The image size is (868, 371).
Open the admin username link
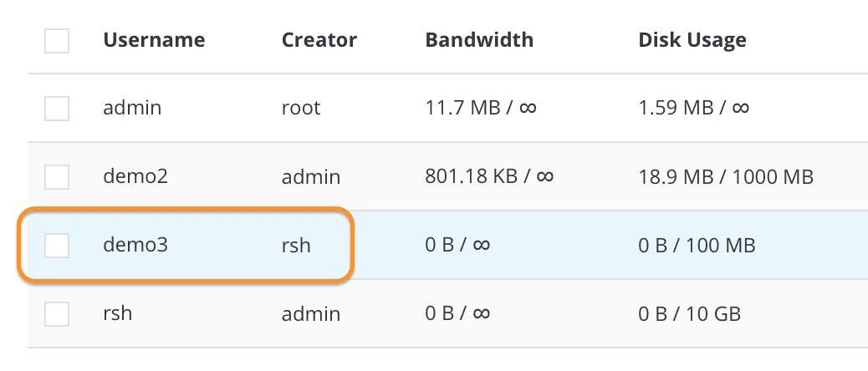[x=132, y=108]
